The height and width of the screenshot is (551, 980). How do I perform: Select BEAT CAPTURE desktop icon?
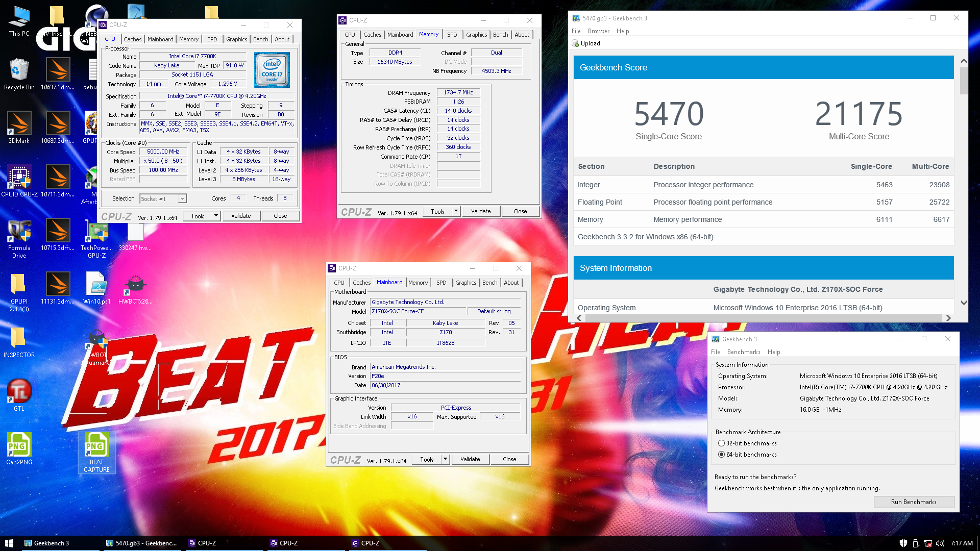pyautogui.click(x=96, y=453)
